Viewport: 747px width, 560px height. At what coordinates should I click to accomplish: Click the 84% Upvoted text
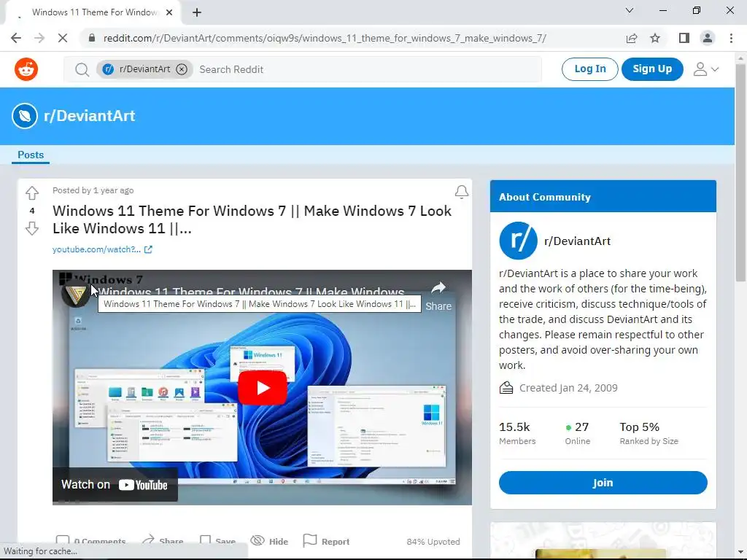[433, 542]
